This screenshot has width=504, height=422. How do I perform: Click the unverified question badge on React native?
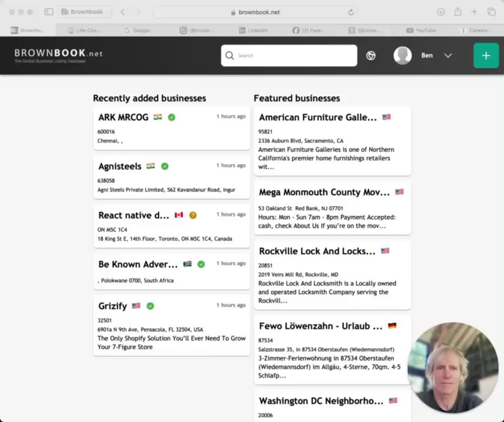[193, 215]
